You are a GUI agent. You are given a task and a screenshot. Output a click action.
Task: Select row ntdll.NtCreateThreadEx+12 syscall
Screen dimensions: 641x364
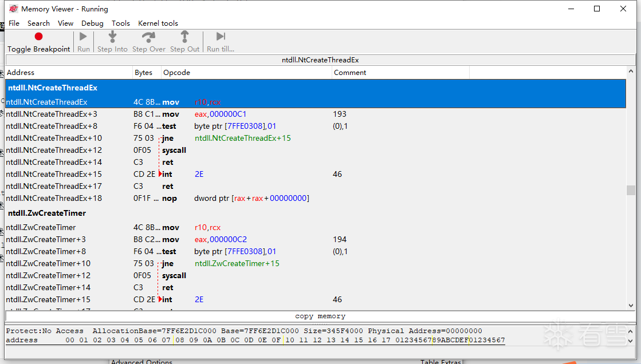click(316, 151)
